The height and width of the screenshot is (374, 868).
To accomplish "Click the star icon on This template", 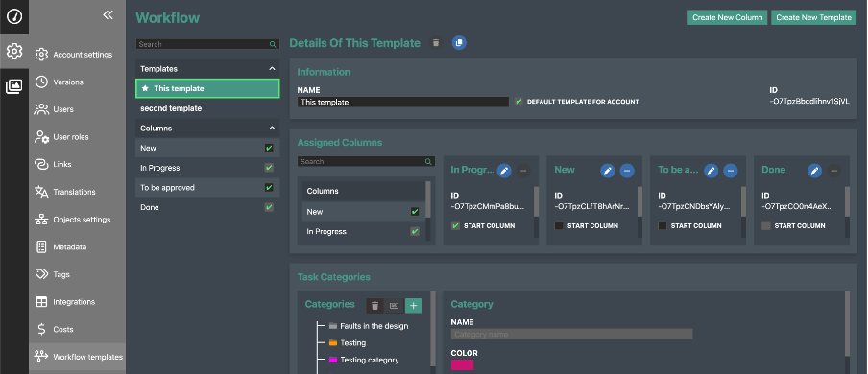I will pyautogui.click(x=145, y=88).
